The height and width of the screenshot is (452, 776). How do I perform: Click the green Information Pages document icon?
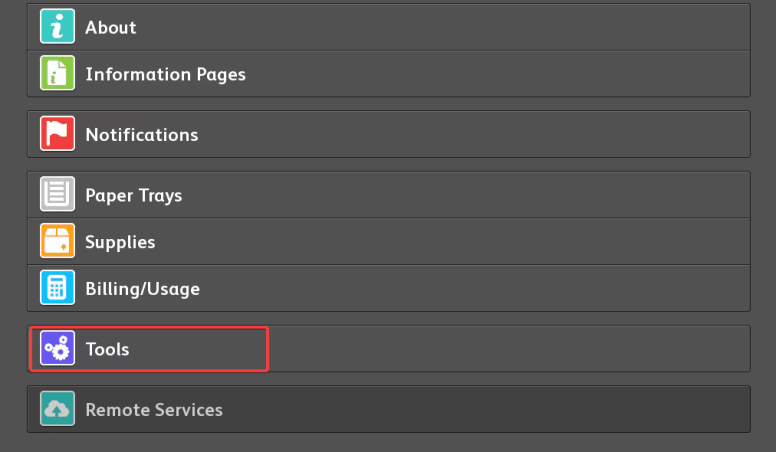pyautogui.click(x=57, y=74)
